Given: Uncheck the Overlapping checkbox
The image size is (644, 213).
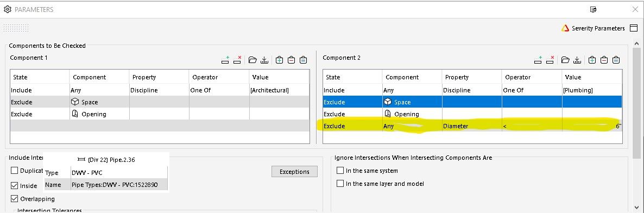Looking at the screenshot, I should coord(14,199).
